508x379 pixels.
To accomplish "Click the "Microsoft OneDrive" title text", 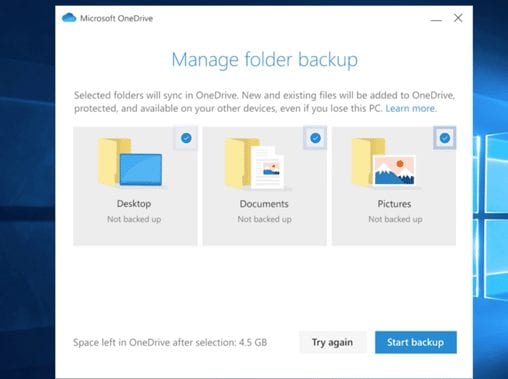I will pyautogui.click(x=116, y=18).
